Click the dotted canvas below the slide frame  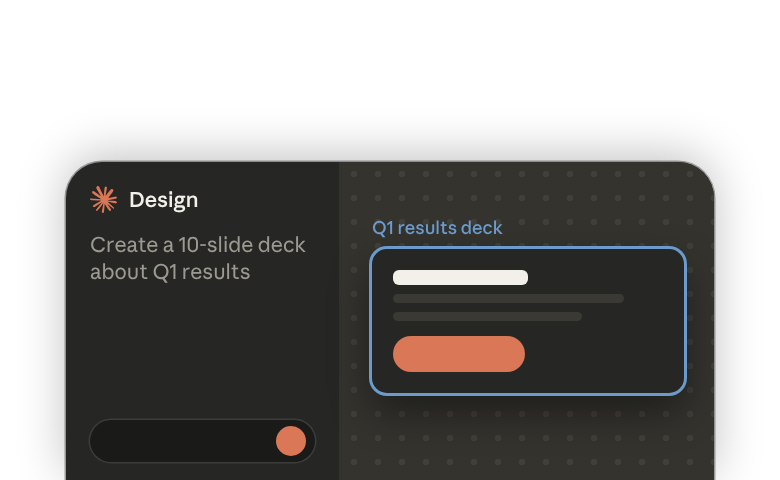point(527,438)
